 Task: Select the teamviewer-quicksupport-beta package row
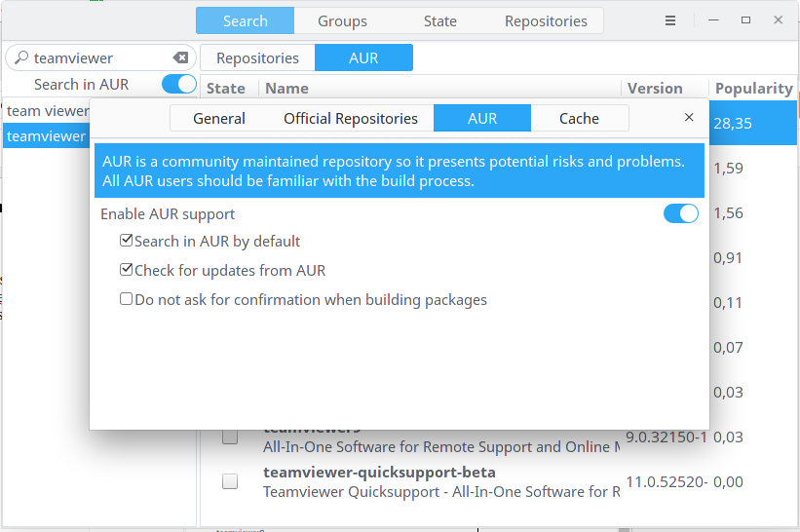(x=499, y=481)
